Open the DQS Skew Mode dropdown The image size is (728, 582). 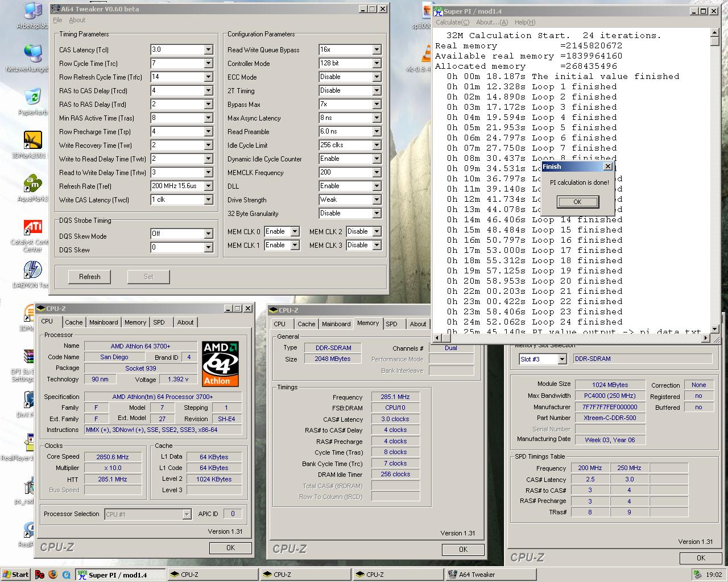coord(208,234)
